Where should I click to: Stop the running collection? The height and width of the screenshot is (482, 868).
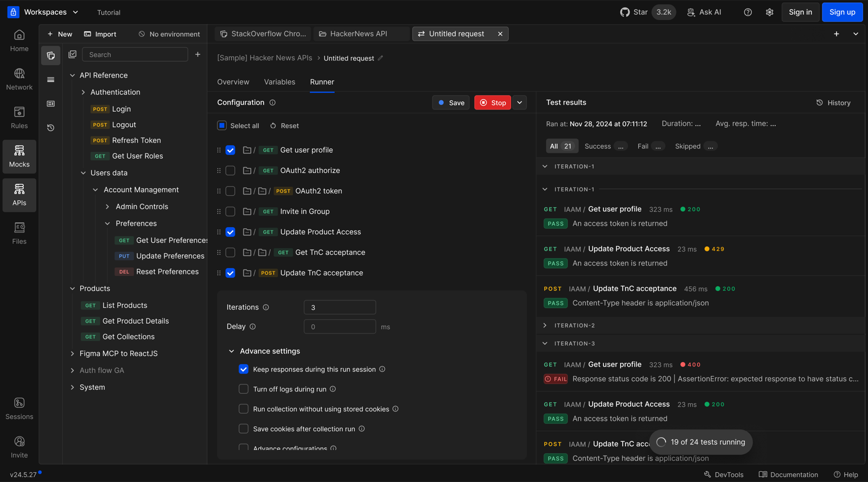click(x=493, y=102)
